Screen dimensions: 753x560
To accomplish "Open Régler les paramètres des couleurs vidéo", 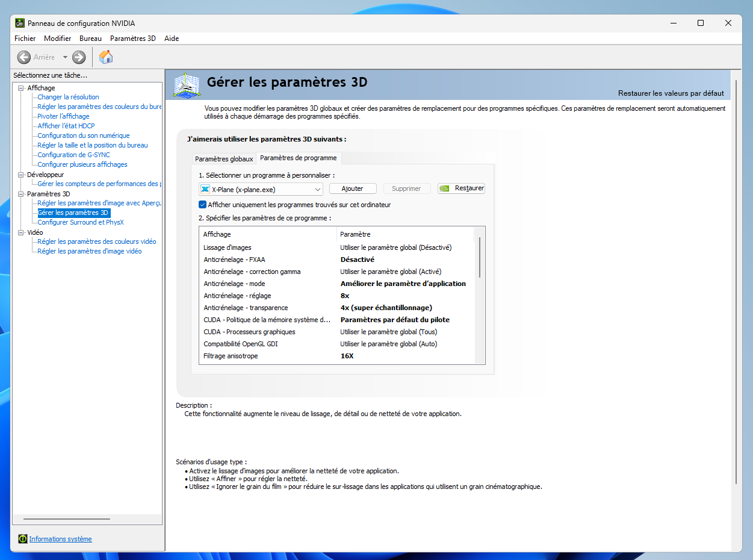I will [97, 241].
